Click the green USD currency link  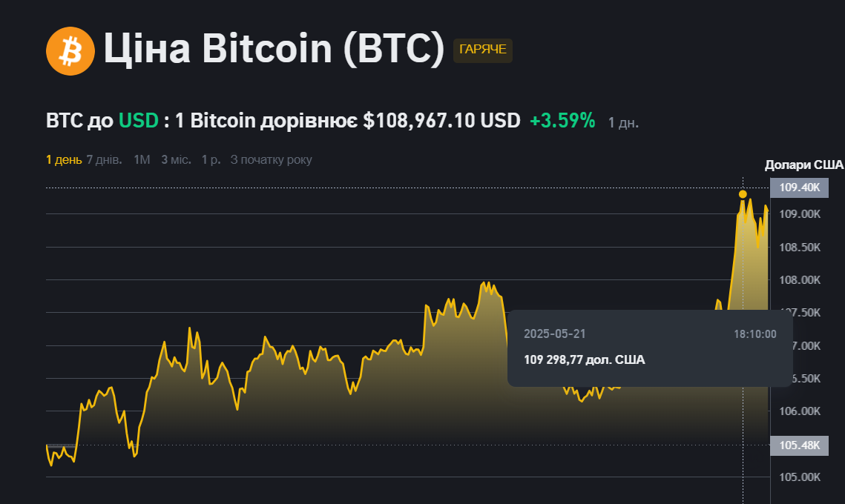(139, 121)
